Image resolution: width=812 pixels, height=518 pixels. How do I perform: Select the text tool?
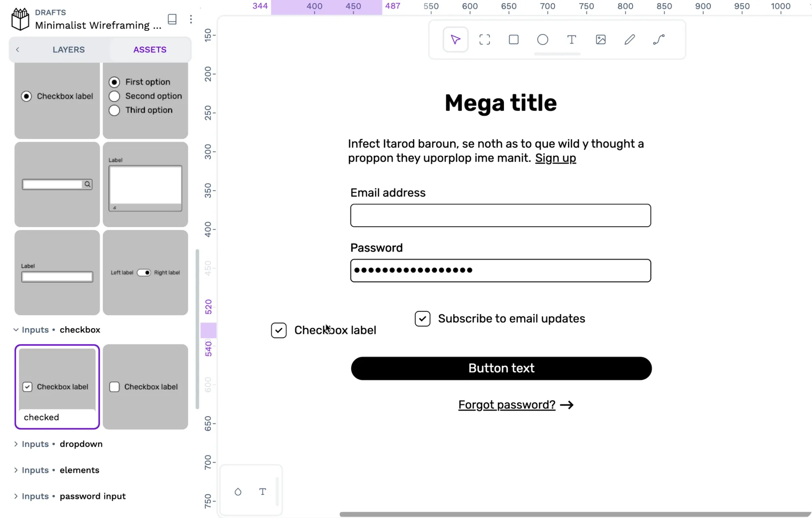[572, 40]
